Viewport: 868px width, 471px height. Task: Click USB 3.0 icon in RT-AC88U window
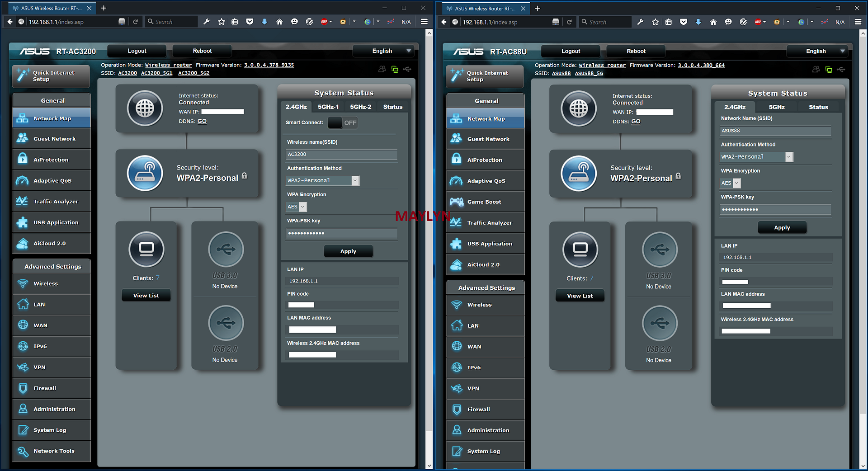click(x=660, y=250)
